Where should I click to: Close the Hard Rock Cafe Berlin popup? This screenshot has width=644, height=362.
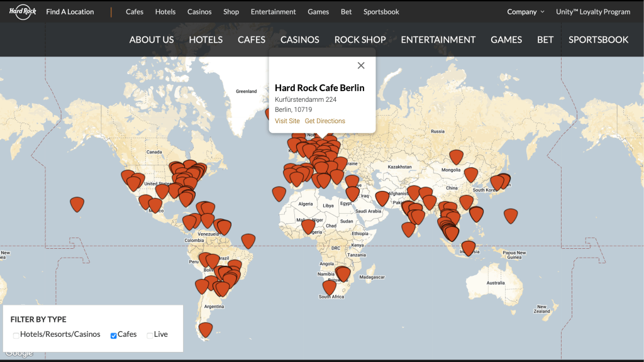pos(361,65)
